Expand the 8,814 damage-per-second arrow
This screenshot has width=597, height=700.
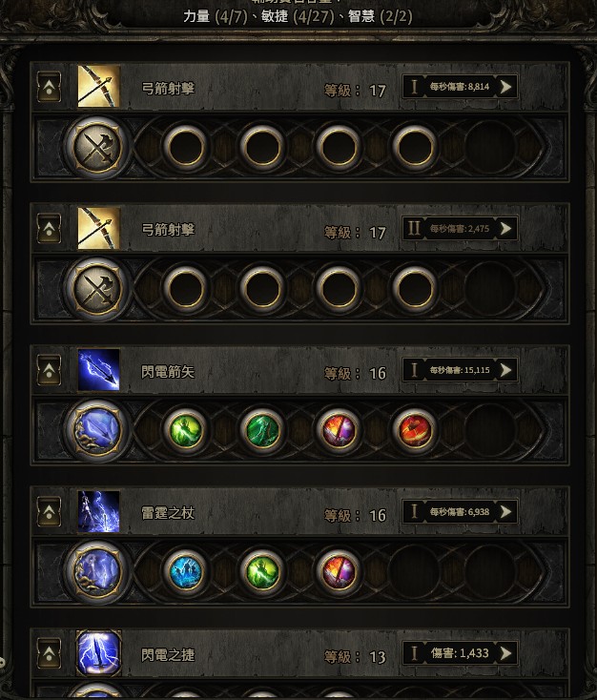[506, 88]
